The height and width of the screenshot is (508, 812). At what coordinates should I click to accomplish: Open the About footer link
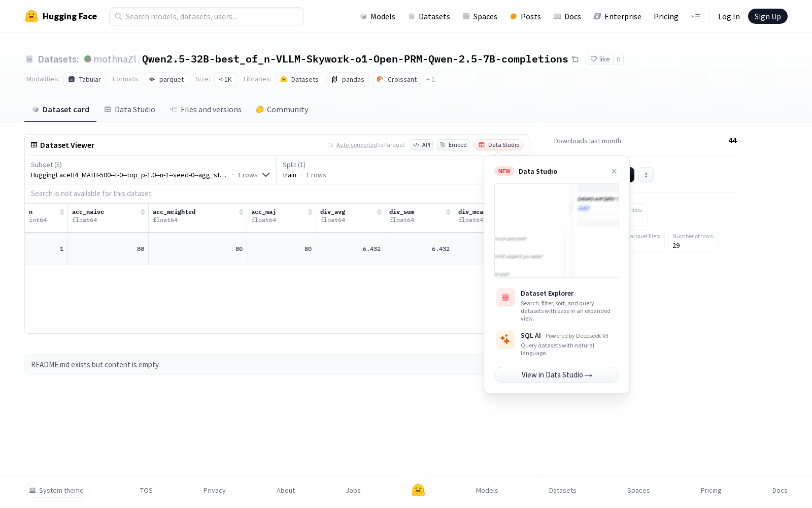tap(285, 490)
